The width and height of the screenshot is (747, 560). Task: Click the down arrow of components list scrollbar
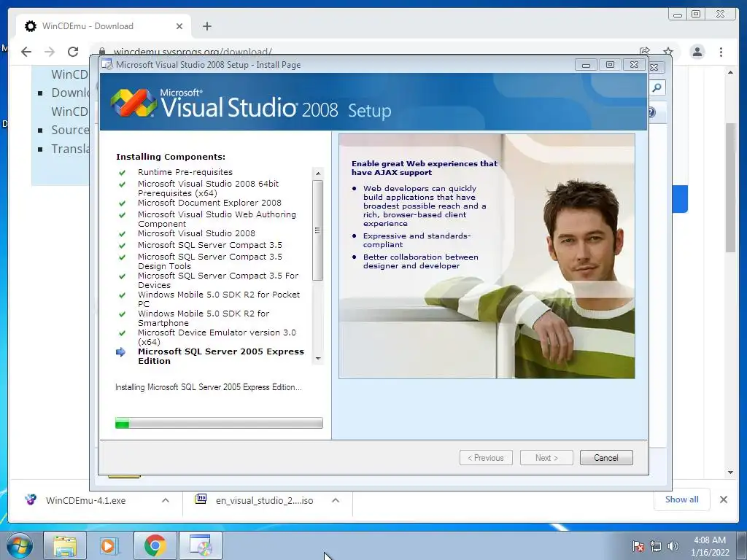[x=318, y=359]
